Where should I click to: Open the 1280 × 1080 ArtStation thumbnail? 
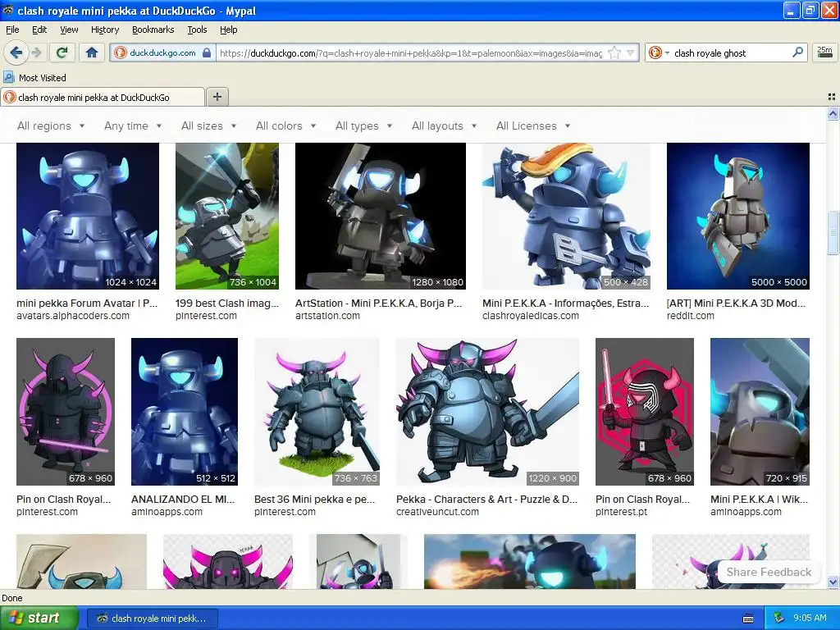point(381,216)
